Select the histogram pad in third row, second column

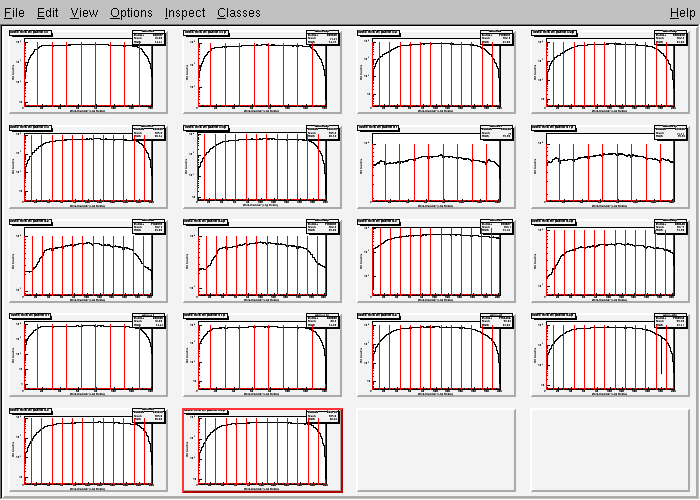point(262,261)
